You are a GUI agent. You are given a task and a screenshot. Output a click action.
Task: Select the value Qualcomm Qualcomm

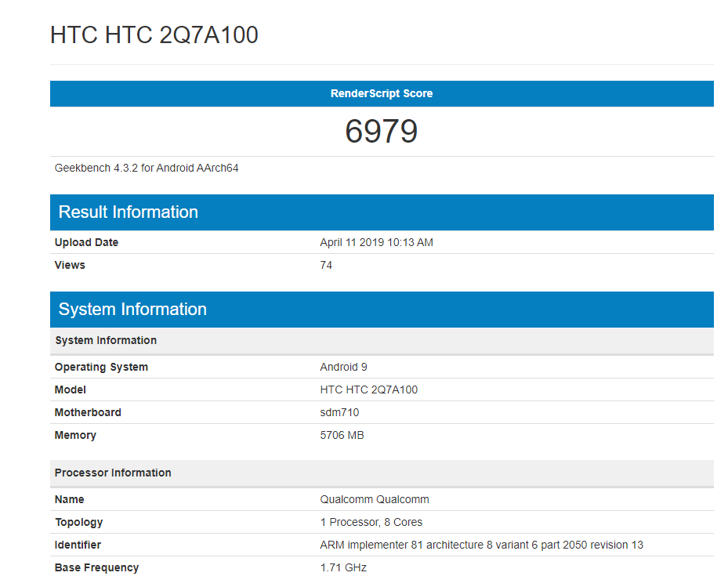375,499
